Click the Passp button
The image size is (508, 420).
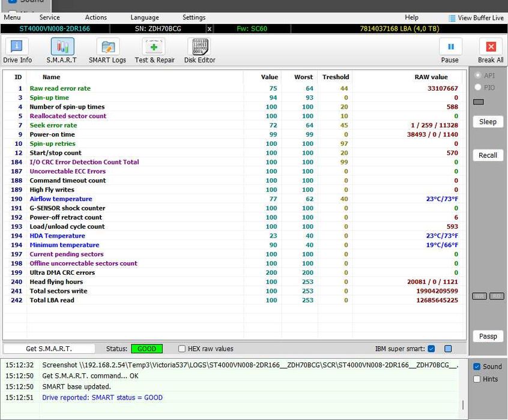point(488,337)
